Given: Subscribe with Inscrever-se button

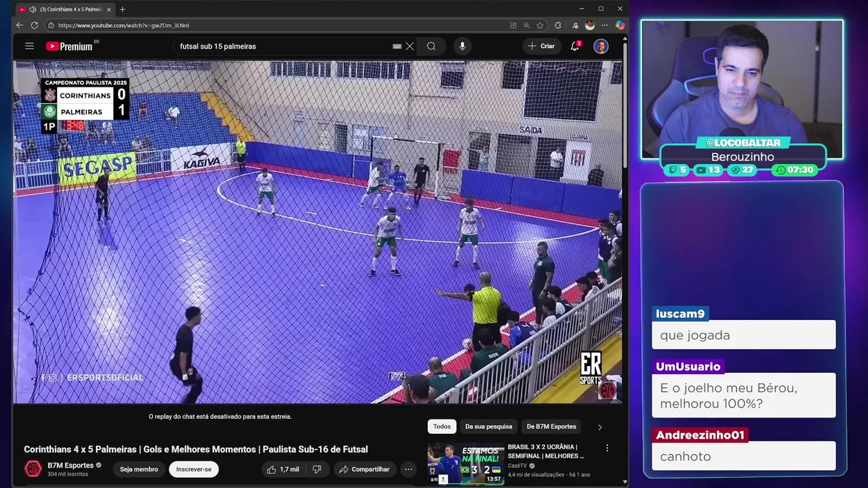Looking at the screenshot, I should tap(194, 469).
